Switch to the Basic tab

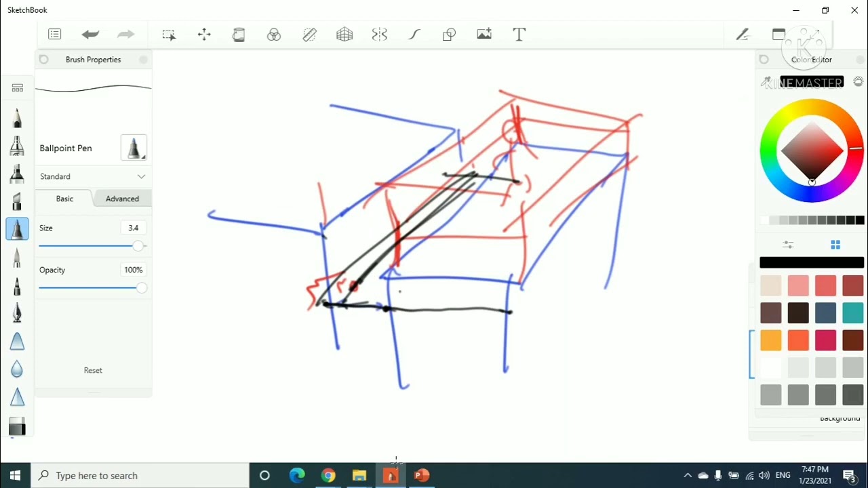click(x=64, y=199)
